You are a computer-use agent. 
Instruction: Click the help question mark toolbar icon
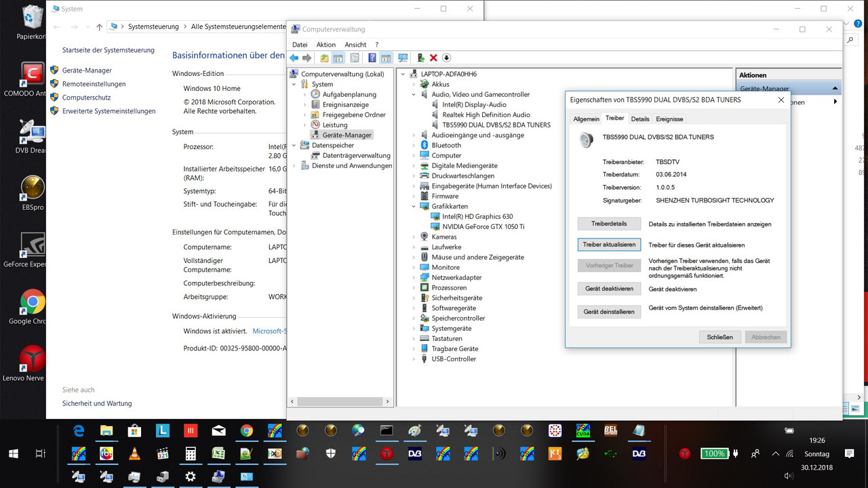(372, 58)
